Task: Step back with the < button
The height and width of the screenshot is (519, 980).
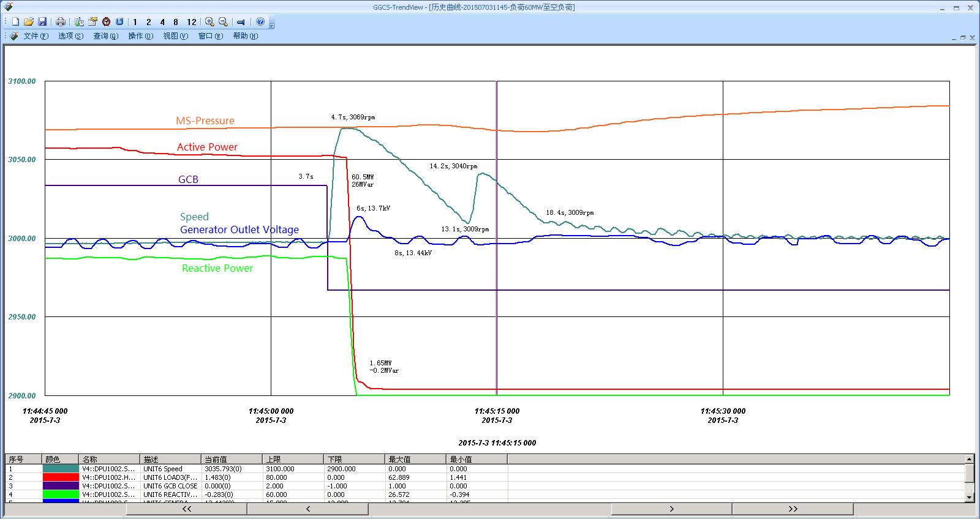Action: pyautogui.click(x=307, y=509)
